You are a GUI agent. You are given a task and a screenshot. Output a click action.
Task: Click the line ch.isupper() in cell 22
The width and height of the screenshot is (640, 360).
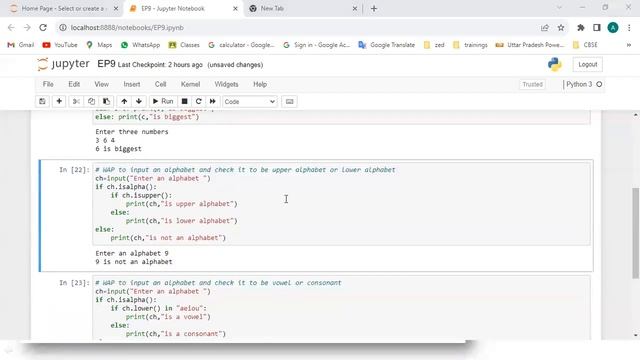pos(141,196)
